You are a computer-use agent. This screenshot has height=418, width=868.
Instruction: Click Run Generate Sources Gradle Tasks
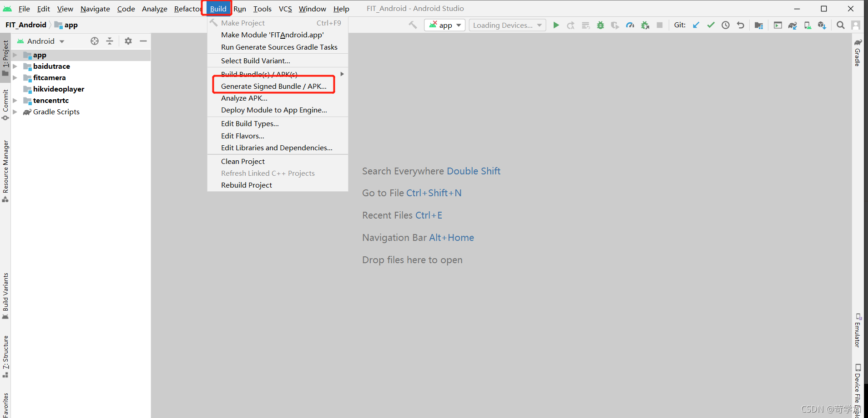[278, 47]
